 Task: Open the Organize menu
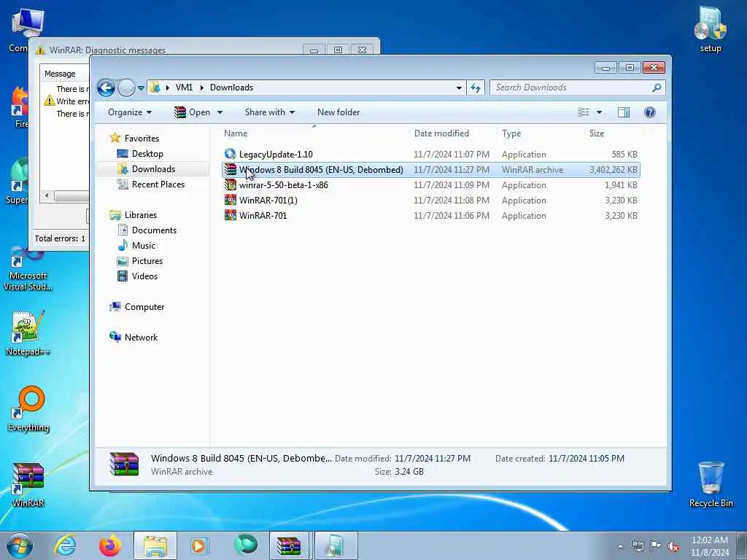pyautogui.click(x=130, y=112)
